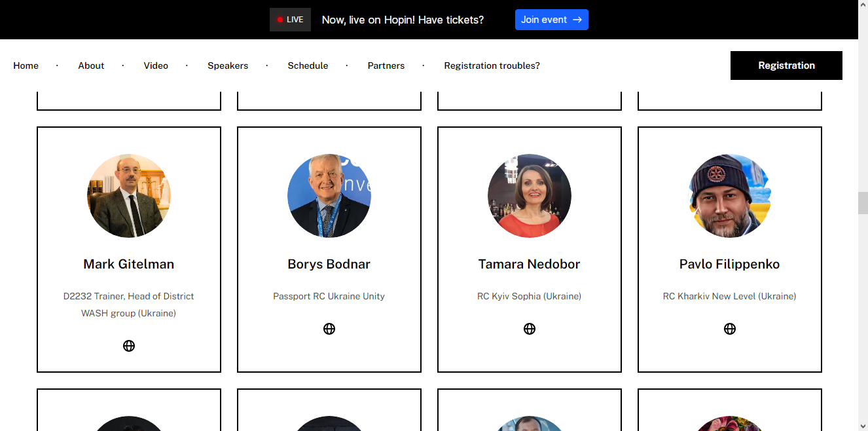The width and height of the screenshot is (868, 431).
Task: Click Borys Bodnar's profile photo
Action: pyautogui.click(x=329, y=196)
